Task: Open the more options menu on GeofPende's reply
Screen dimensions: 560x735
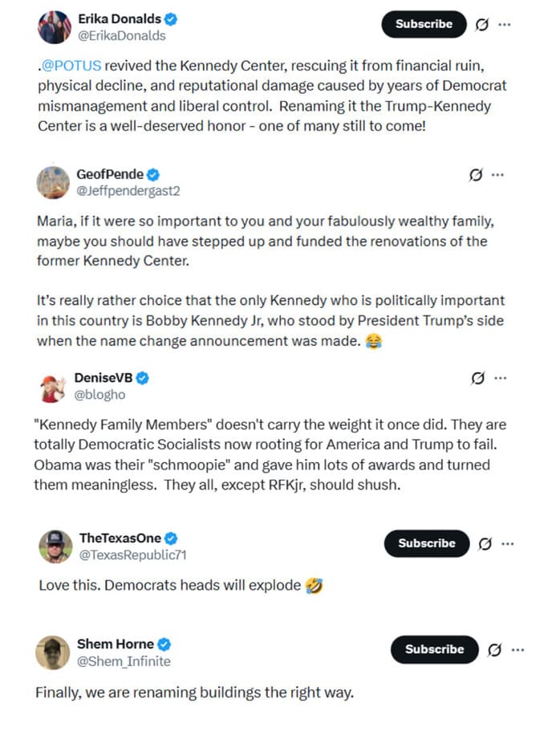Action: point(499,174)
